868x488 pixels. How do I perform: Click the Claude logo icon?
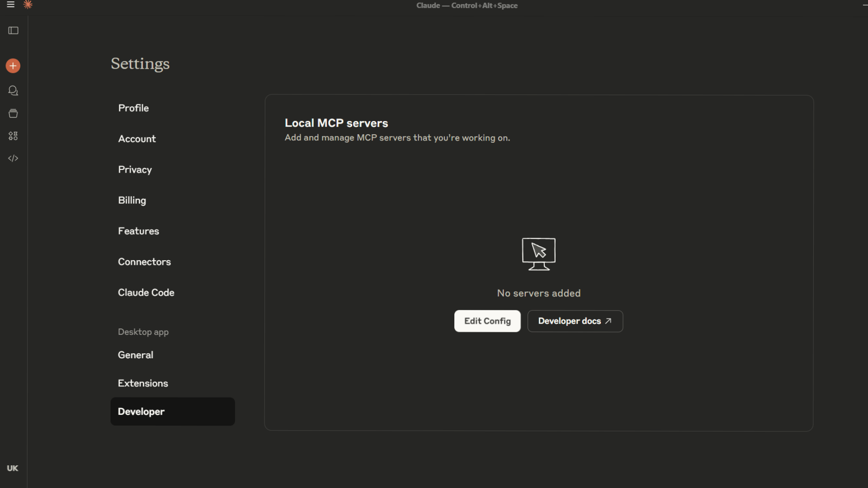pos(28,5)
